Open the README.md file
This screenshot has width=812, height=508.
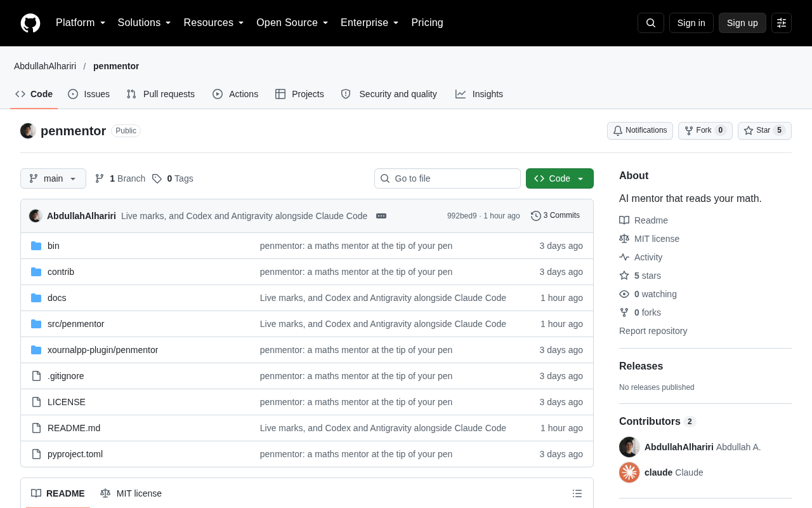tap(74, 428)
